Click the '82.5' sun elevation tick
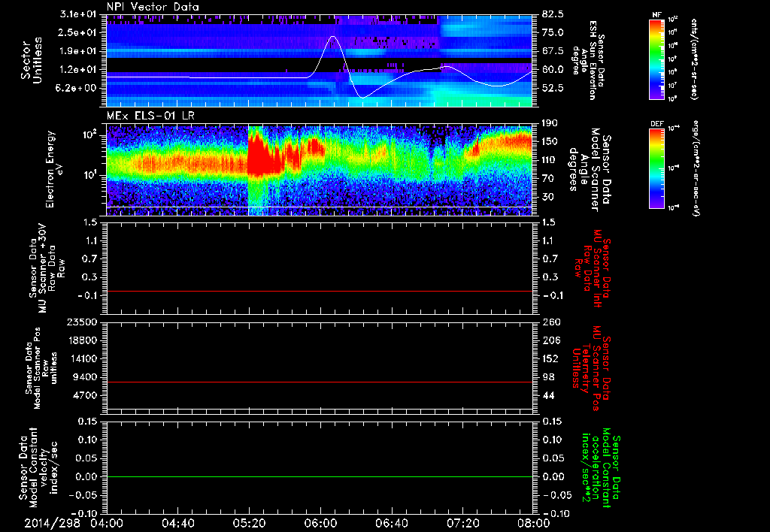Image resolution: width=770 pixels, height=532 pixels. tap(553, 14)
